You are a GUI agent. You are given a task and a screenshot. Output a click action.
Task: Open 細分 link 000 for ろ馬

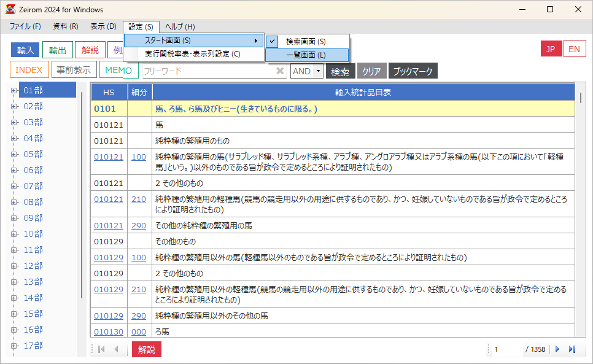(x=139, y=332)
